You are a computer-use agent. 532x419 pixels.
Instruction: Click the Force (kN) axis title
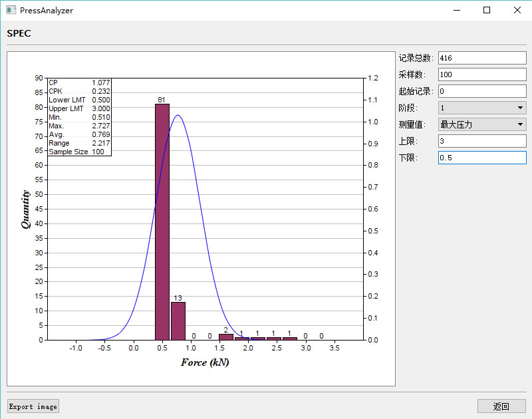(x=205, y=362)
